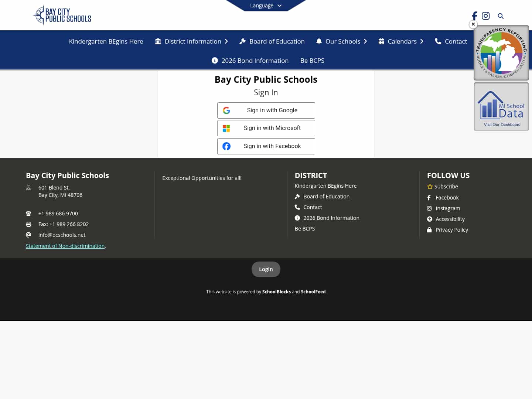Open the Instagram icon in the header

point(486,16)
